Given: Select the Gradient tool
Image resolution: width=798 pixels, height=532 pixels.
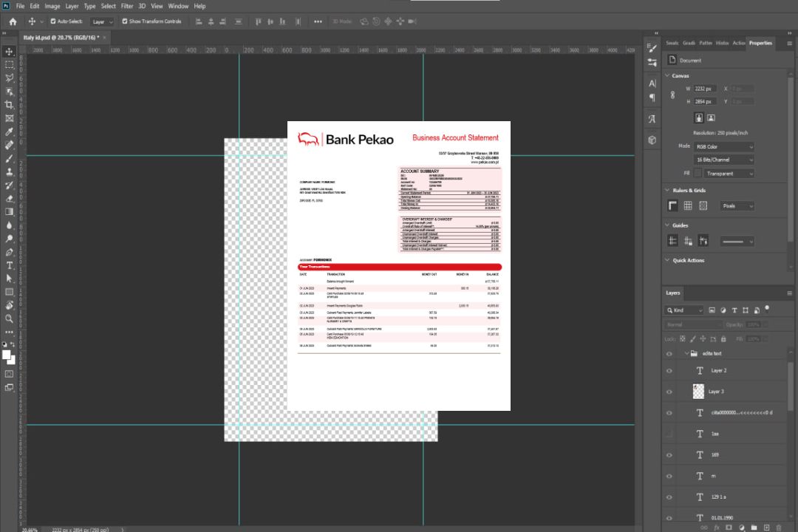Looking at the screenshot, I should (9, 212).
